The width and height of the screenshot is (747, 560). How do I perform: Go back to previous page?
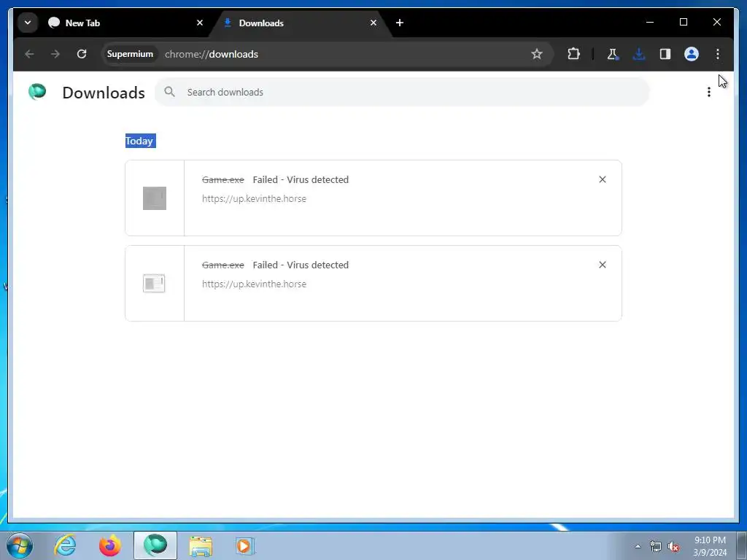(29, 54)
